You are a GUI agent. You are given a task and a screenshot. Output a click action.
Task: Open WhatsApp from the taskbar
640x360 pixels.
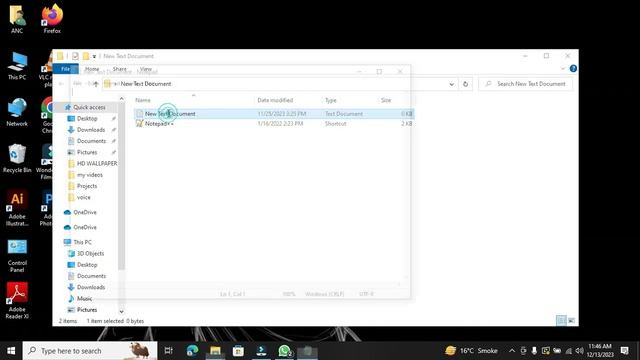tap(284, 351)
